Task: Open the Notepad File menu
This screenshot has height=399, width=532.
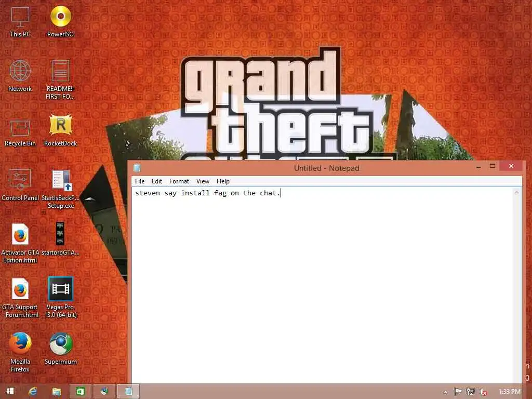Action: point(140,181)
